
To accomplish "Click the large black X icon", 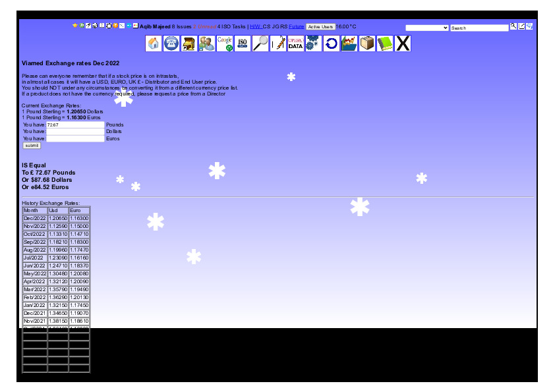I will coord(403,43).
